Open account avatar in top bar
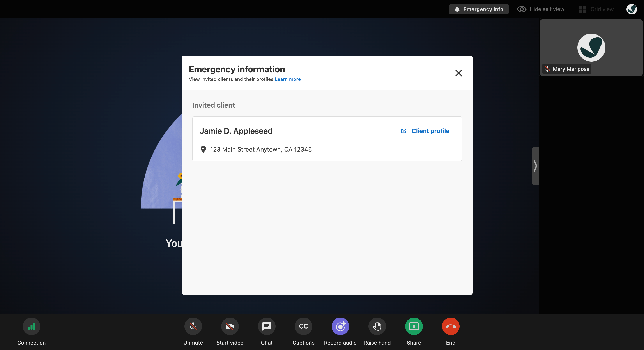This screenshot has height=350, width=644. coord(632,9)
